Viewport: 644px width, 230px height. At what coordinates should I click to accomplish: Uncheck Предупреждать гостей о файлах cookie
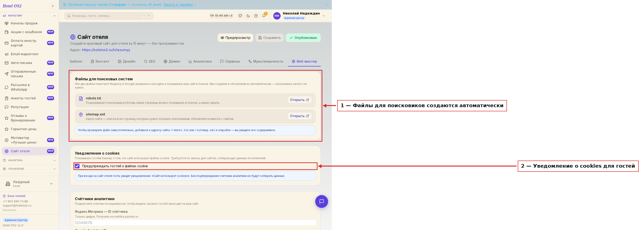click(x=77, y=166)
